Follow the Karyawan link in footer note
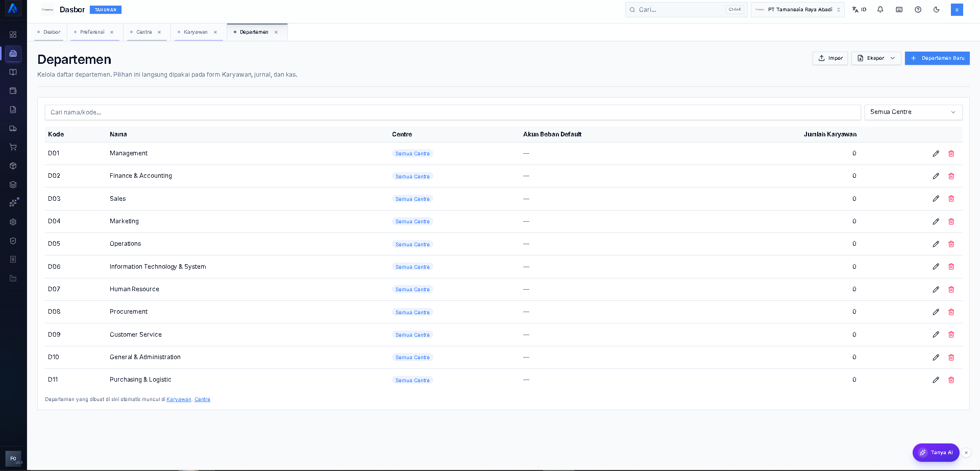Viewport: 980px width, 471px height. 179,399
